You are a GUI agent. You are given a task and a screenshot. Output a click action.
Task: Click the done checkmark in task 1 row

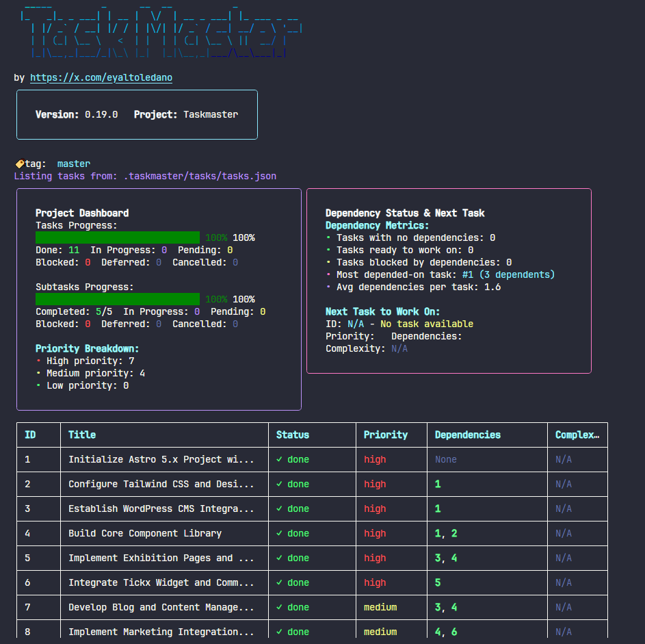(279, 460)
